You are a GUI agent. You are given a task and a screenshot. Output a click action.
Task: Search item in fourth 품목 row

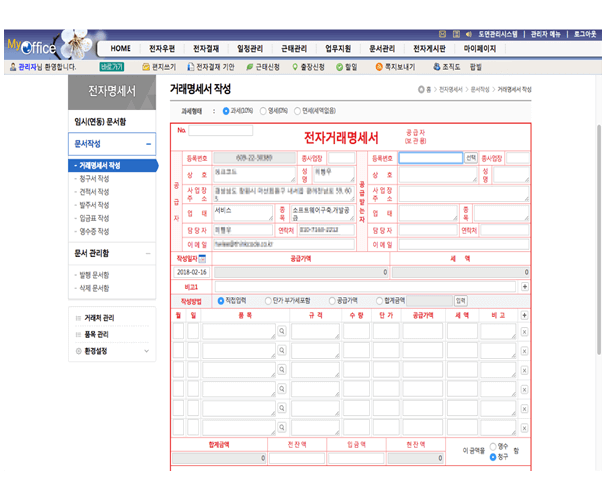coord(282,389)
